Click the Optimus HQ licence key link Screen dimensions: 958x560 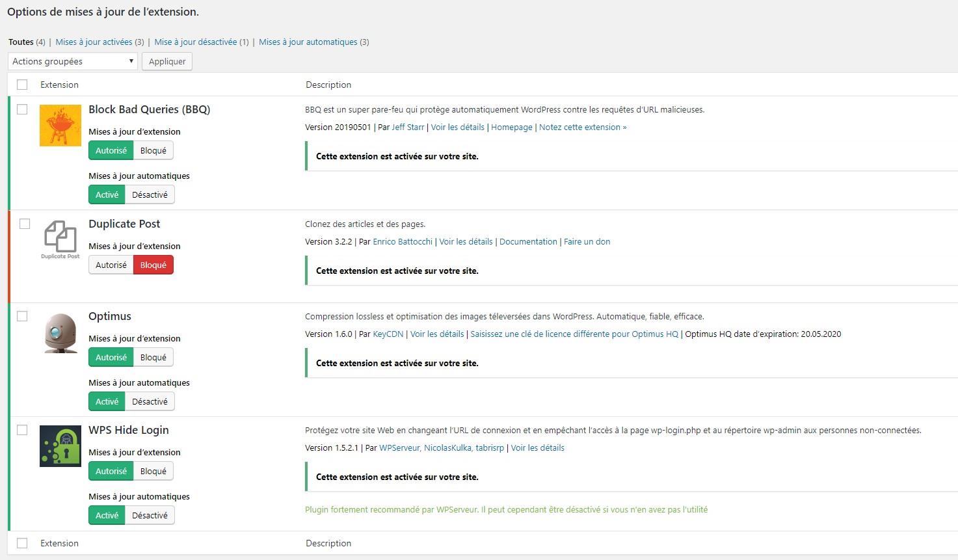pyautogui.click(x=574, y=334)
